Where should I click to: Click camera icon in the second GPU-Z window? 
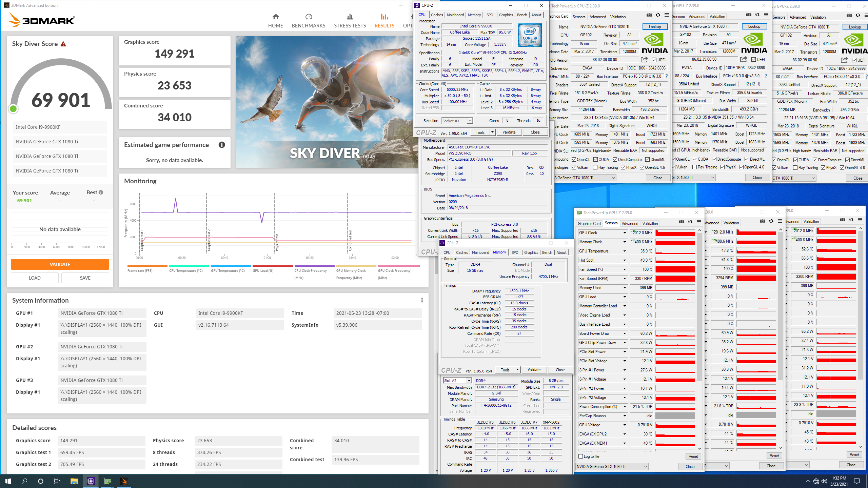tap(748, 15)
